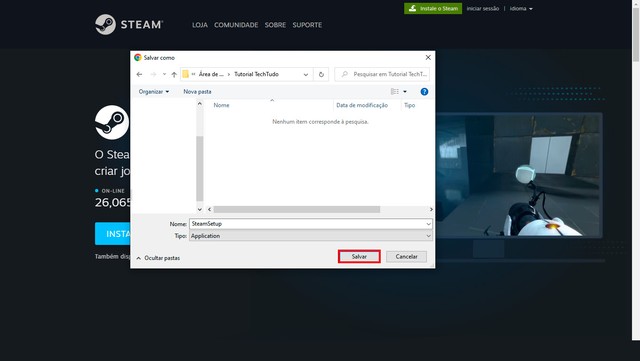Sort by the Tipo column header
This screenshot has width=640, height=361.
click(x=409, y=105)
